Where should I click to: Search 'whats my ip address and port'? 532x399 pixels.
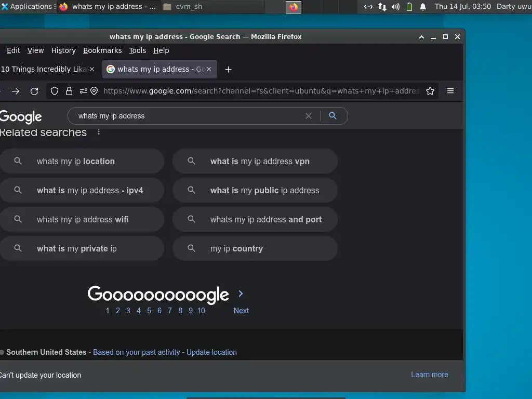coord(255,220)
